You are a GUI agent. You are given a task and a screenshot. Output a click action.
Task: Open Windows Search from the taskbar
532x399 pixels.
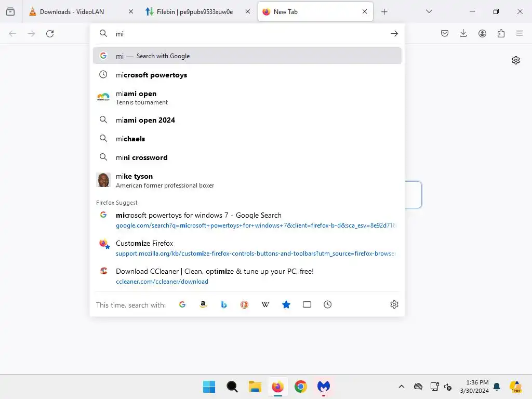(232, 387)
